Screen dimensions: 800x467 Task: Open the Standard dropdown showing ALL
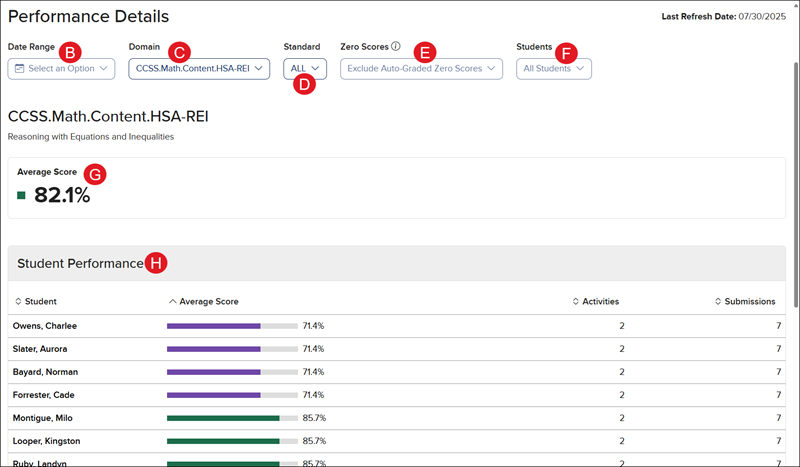click(x=305, y=68)
